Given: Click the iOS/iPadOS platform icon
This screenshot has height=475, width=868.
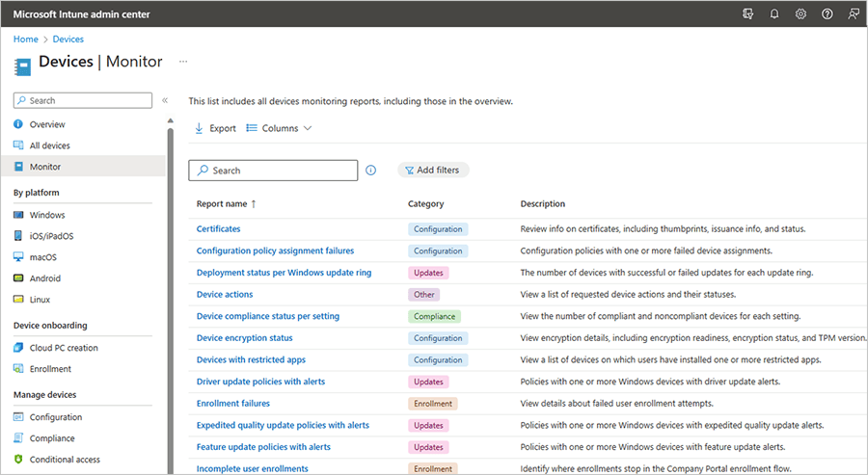Looking at the screenshot, I should (x=18, y=235).
